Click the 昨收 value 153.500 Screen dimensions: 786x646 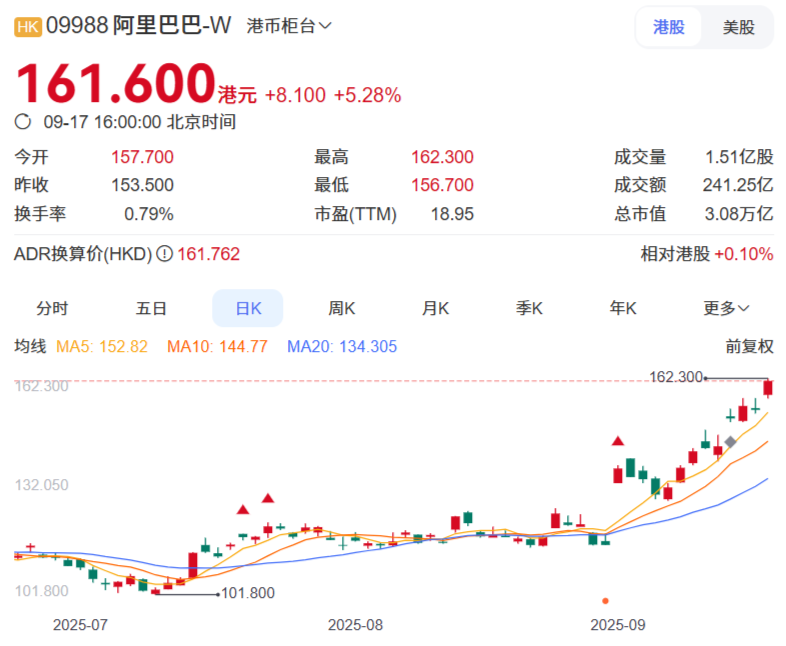[x=142, y=185]
